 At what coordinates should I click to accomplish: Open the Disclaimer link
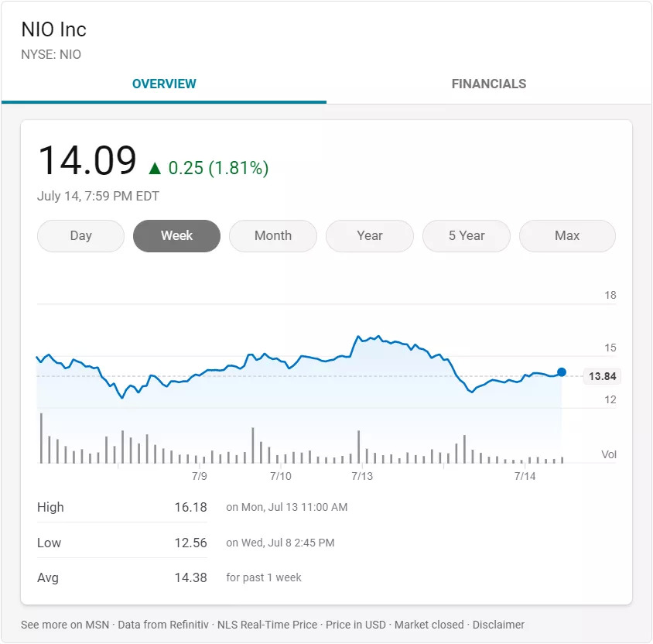498,625
